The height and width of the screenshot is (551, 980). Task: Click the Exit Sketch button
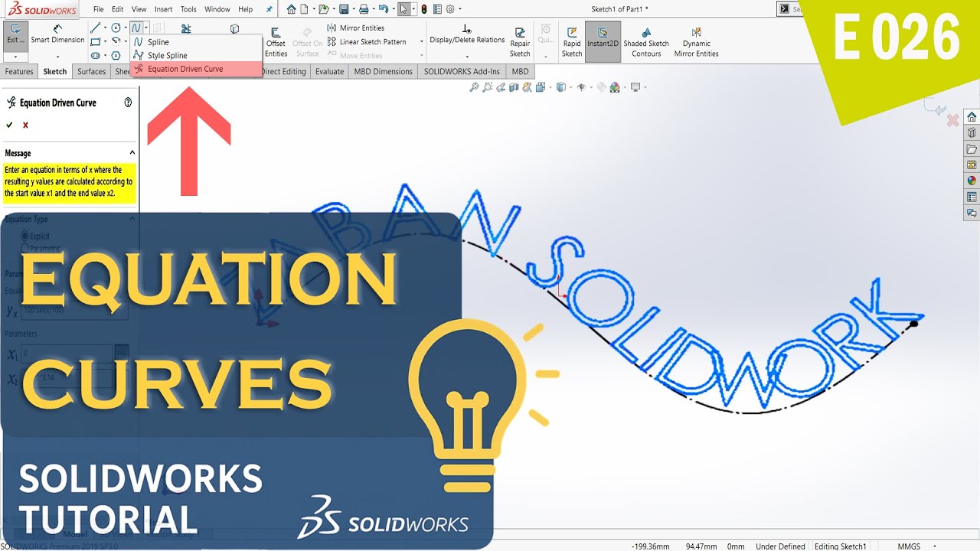15,37
